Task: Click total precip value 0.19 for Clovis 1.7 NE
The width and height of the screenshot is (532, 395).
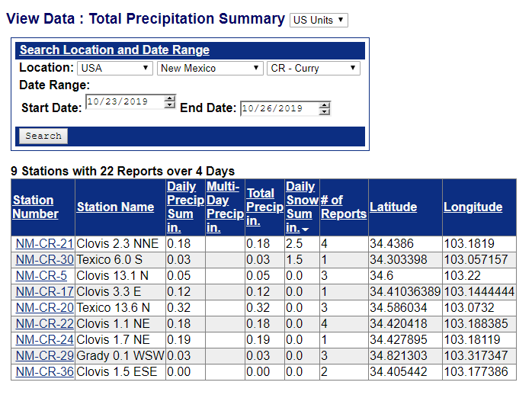Action: pyautogui.click(x=258, y=339)
